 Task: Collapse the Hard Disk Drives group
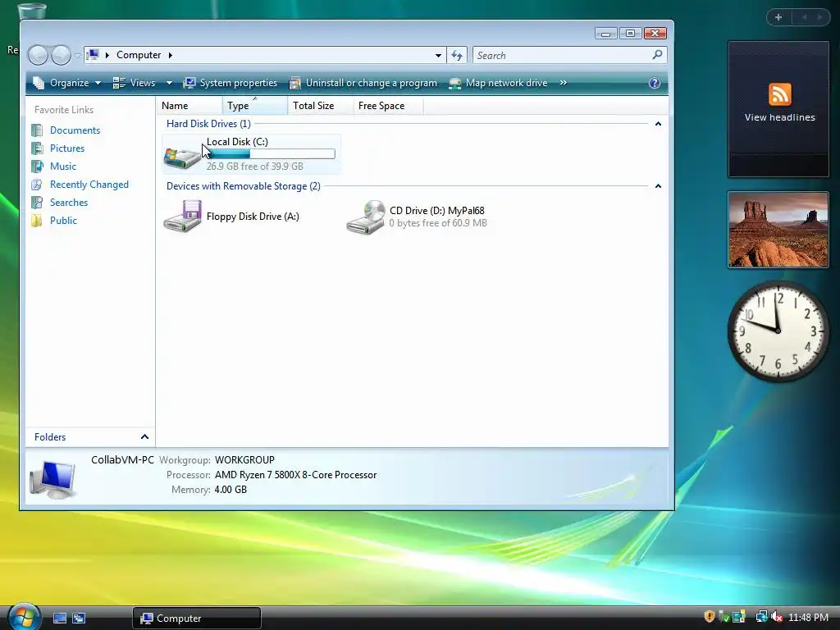(658, 124)
